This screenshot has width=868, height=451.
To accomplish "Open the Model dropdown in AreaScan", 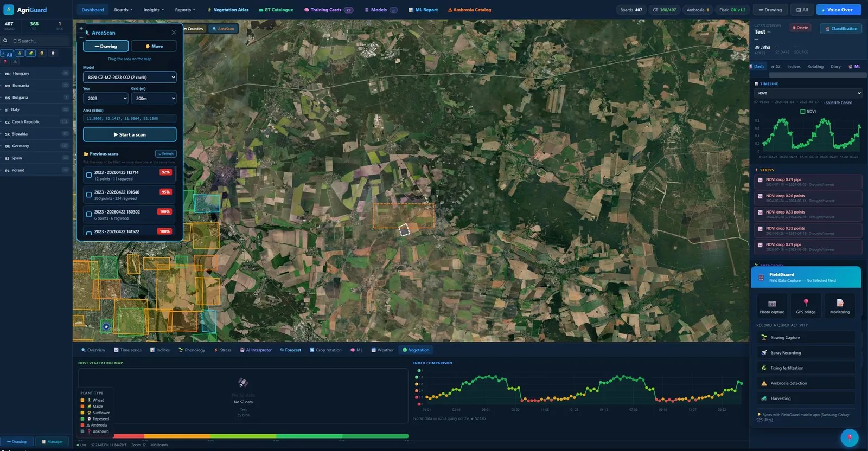I will (x=130, y=77).
